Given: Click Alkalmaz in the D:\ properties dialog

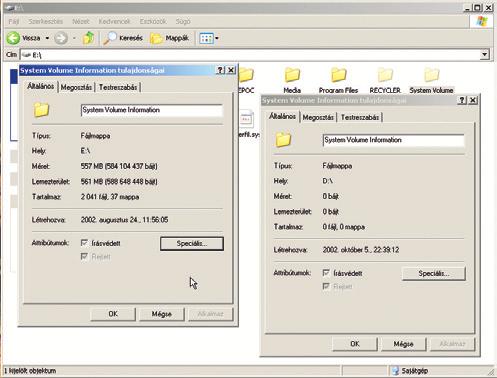Looking at the screenshot, I should [452, 344].
